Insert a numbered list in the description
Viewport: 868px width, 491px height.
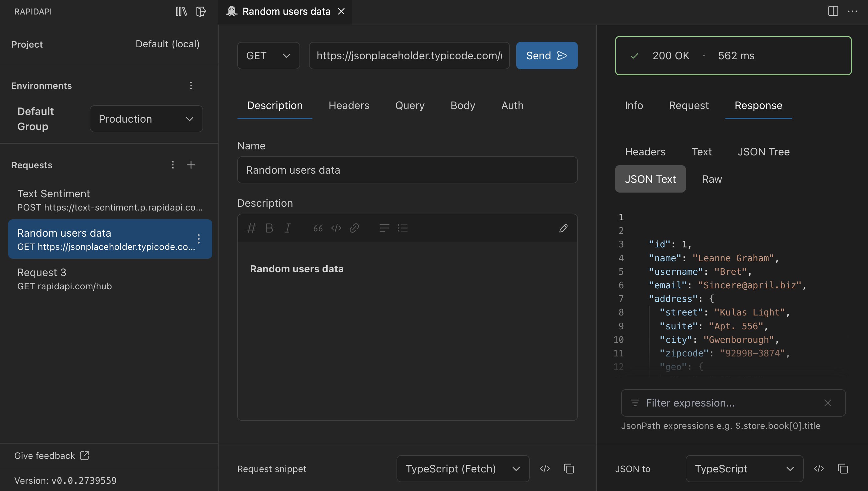tap(403, 228)
